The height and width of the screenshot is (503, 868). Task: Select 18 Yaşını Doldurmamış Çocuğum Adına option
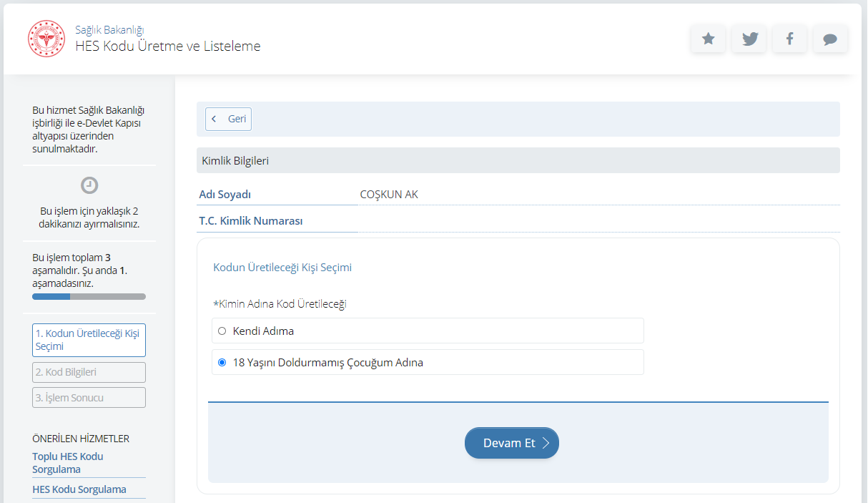(222, 363)
